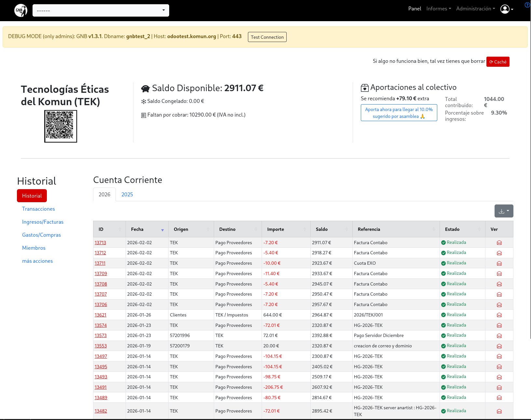Click the QR code image
Screen dimensions: 531x420
[61, 126]
